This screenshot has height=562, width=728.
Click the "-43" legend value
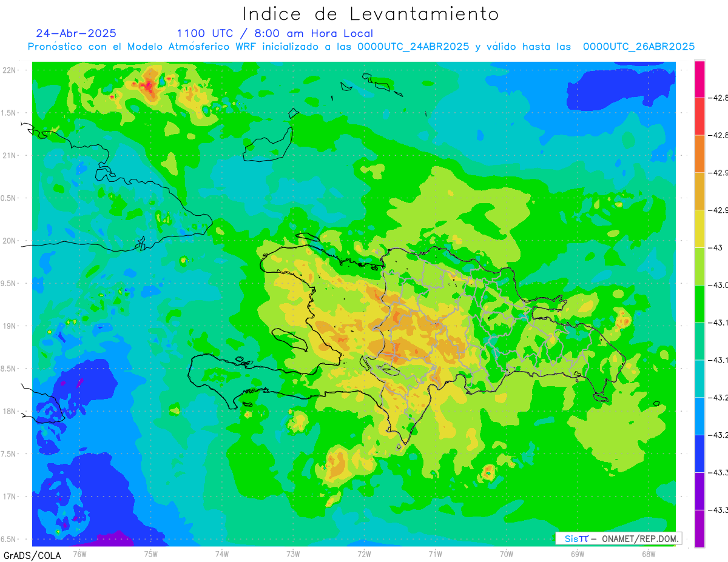click(x=717, y=248)
